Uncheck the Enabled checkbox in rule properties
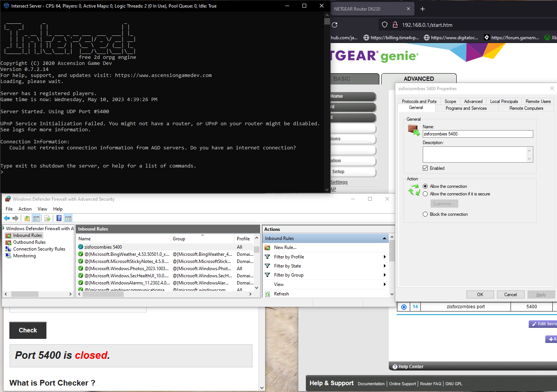The width and height of the screenshot is (557, 392). click(425, 168)
